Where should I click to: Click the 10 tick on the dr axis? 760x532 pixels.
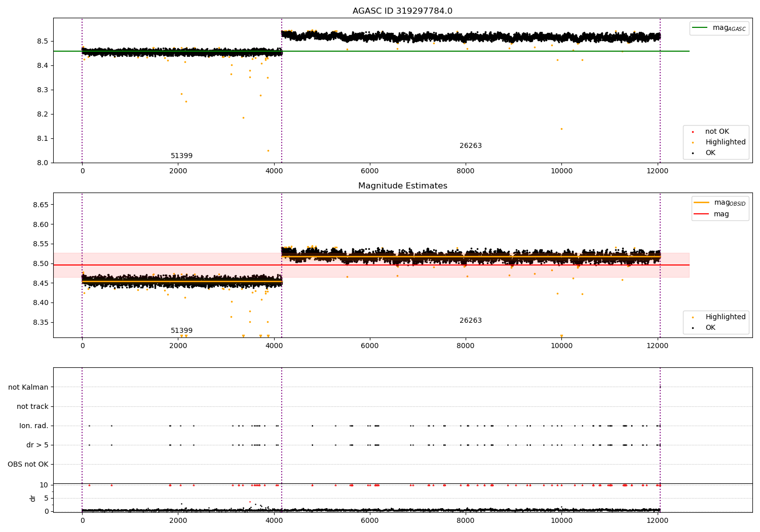point(44,485)
